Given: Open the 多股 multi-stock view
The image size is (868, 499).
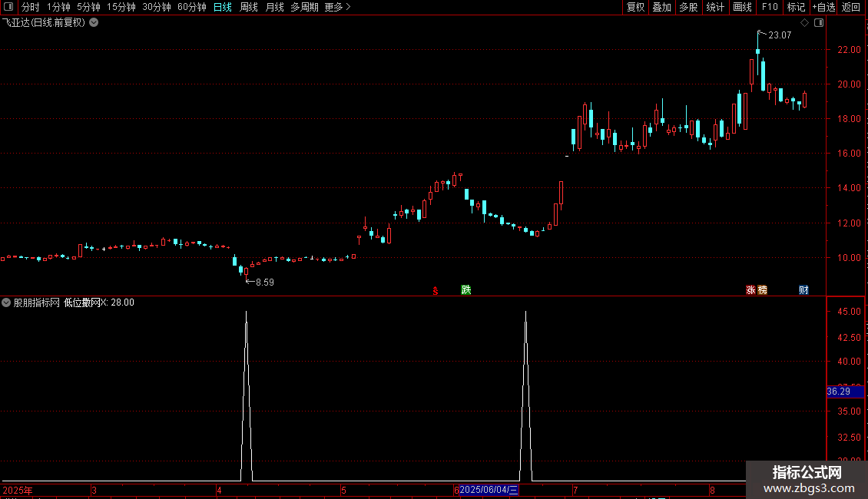Looking at the screenshot, I should click(688, 7).
